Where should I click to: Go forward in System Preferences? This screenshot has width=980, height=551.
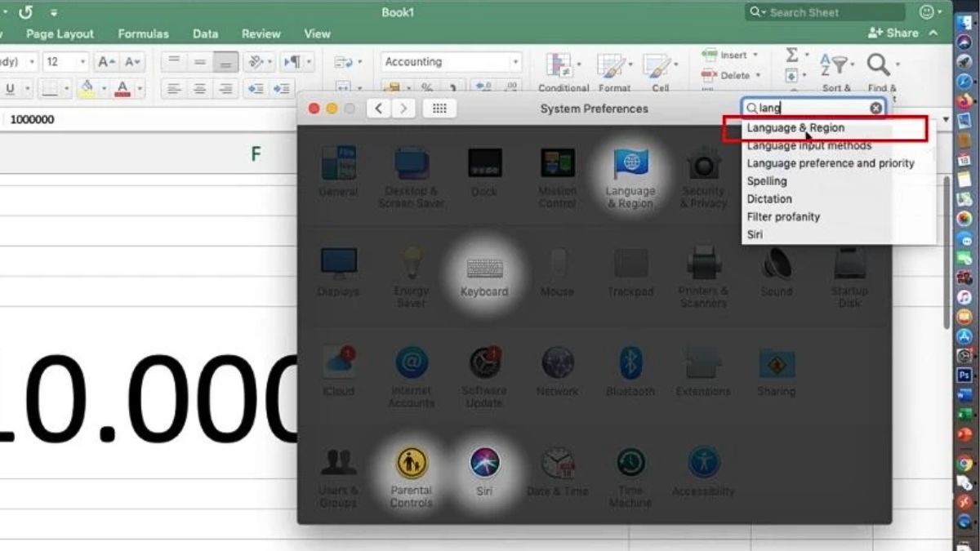click(403, 109)
